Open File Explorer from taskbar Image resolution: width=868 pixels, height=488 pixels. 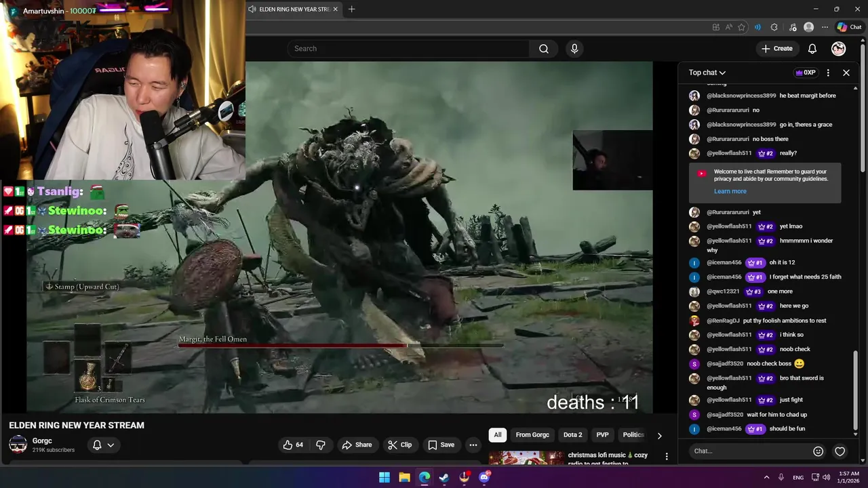coord(404,477)
